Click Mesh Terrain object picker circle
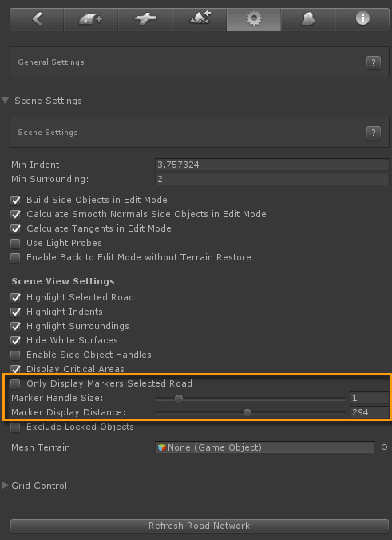 coord(385,447)
